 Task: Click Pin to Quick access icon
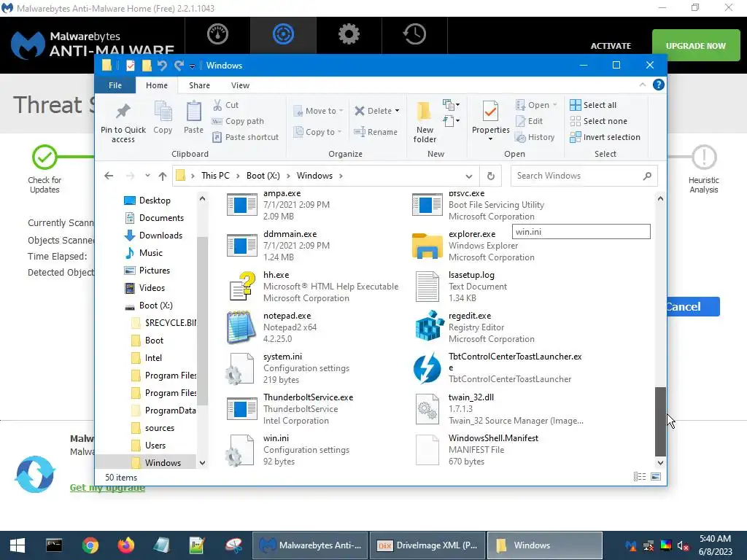(x=123, y=112)
